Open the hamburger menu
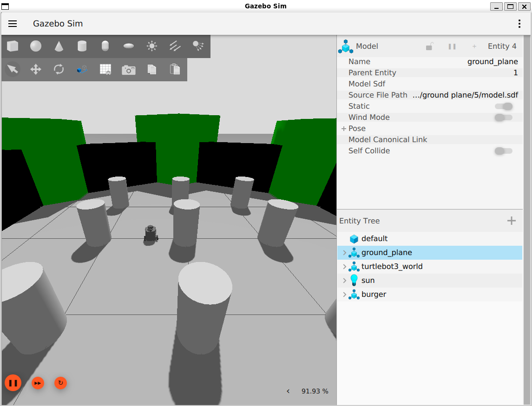Image resolution: width=532 pixels, height=406 pixels. pos(13,24)
